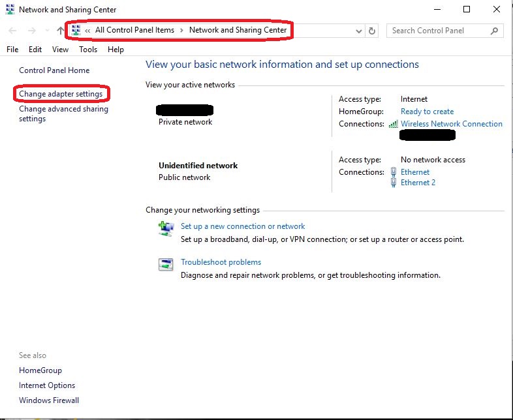Go to Control Panel Home
The image size is (513, 420).
54,70
